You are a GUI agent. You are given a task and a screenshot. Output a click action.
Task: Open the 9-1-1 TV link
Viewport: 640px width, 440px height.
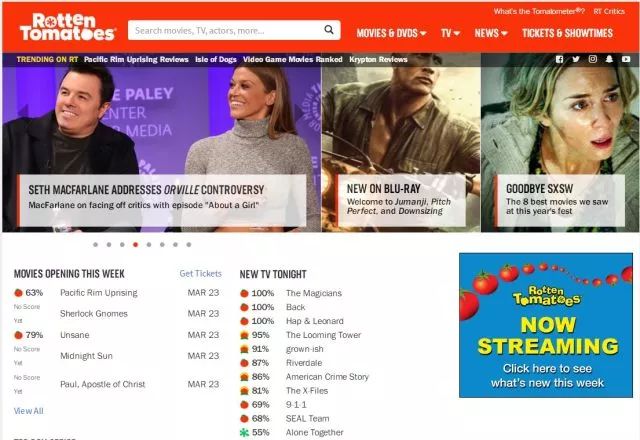click(x=296, y=404)
